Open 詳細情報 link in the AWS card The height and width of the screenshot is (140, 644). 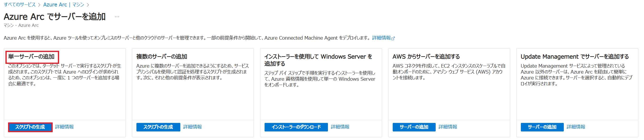pyautogui.click(x=448, y=127)
